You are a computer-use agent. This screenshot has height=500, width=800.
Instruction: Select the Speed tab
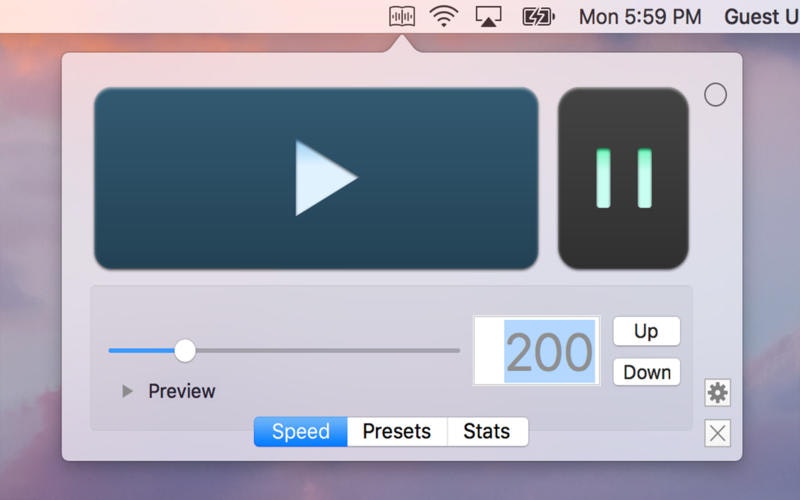[301, 432]
